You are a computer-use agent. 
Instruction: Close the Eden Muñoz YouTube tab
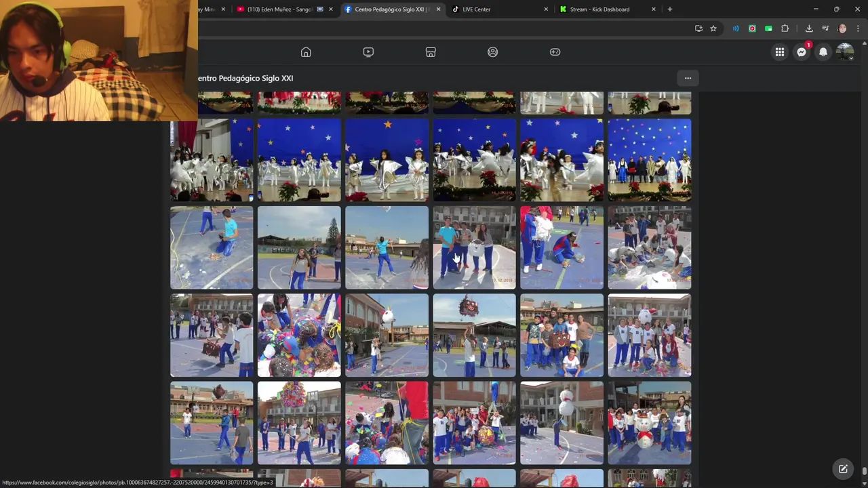pos(331,9)
